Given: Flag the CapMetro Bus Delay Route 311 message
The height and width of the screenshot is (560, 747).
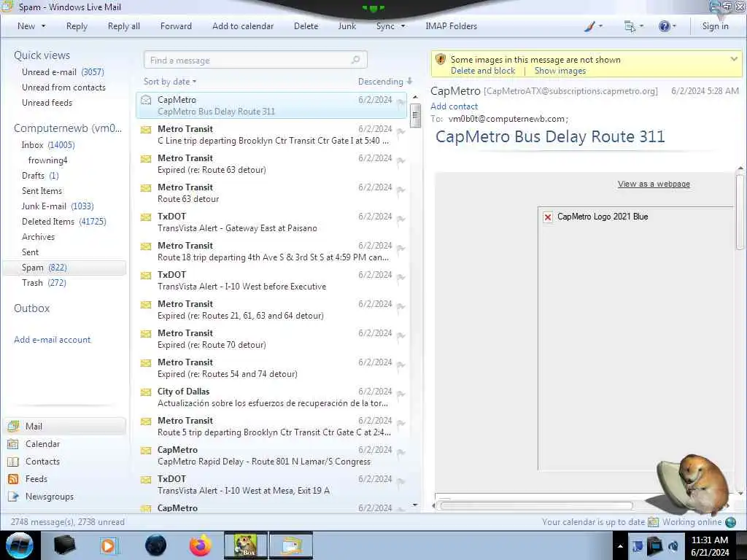Looking at the screenshot, I should (x=401, y=102).
